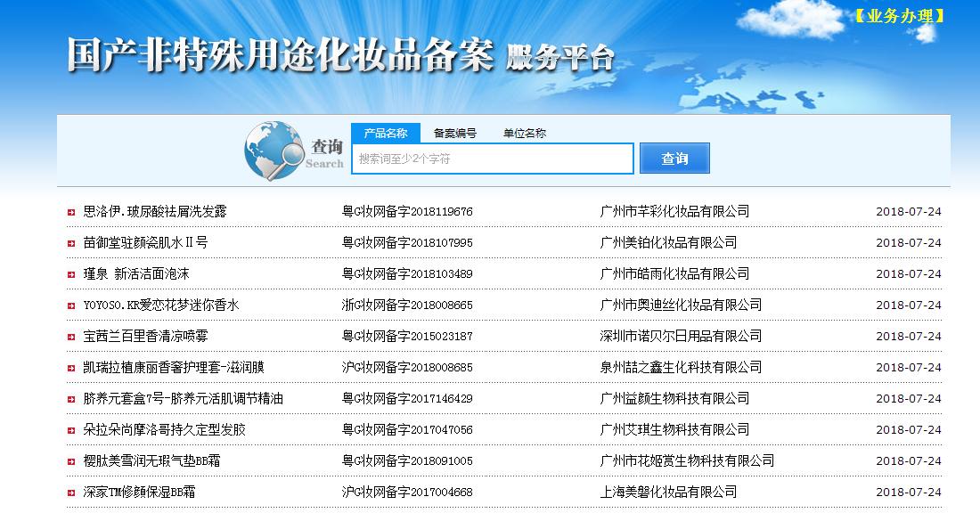Click company 广州益颜生物科技有限公司

click(675, 398)
